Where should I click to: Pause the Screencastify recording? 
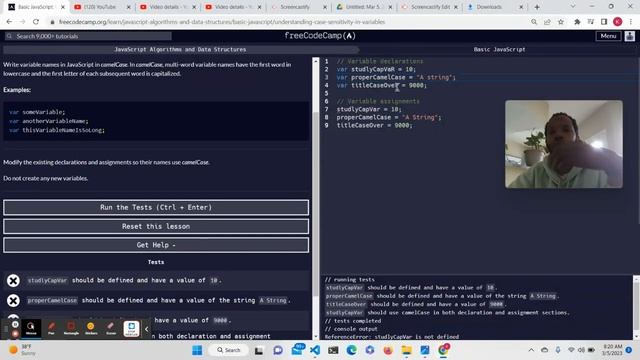click(15, 324)
